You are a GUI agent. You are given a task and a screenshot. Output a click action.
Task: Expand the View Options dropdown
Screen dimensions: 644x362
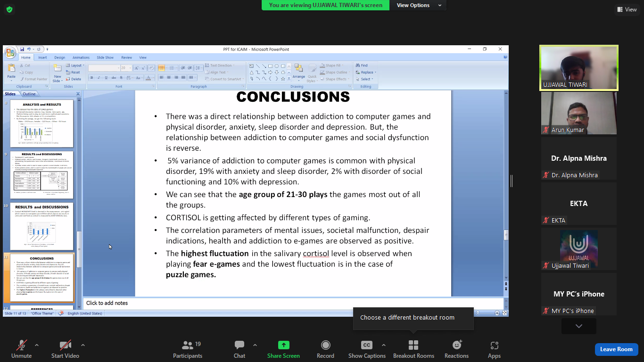(x=419, y=5)
